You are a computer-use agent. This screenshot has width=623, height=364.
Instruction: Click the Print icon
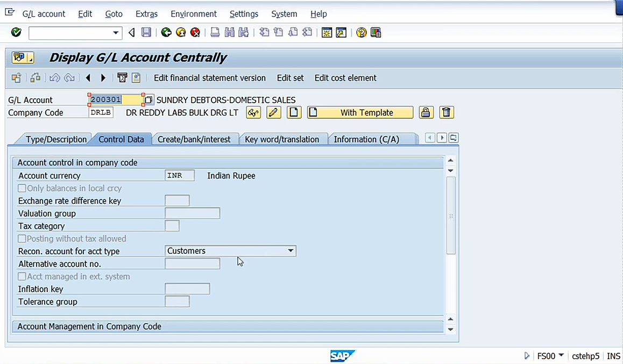click(x=215, y=32)
